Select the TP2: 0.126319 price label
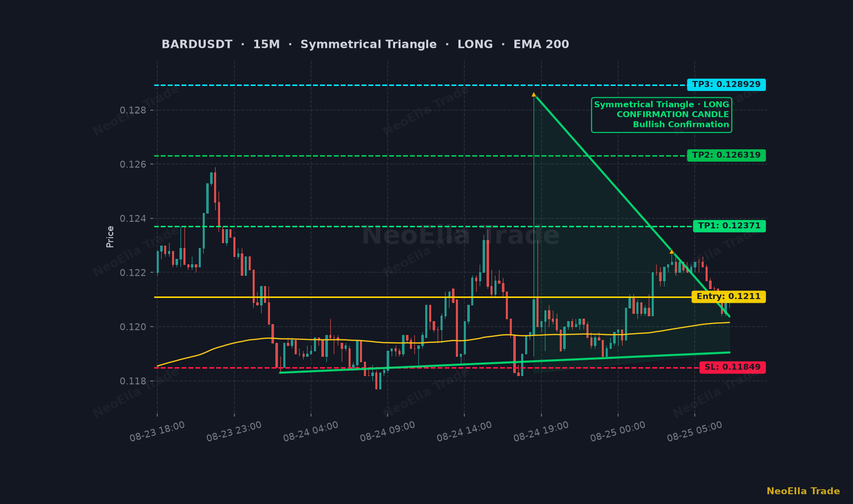Viewport: 853px width, 504px height. [x=726, y=155]
